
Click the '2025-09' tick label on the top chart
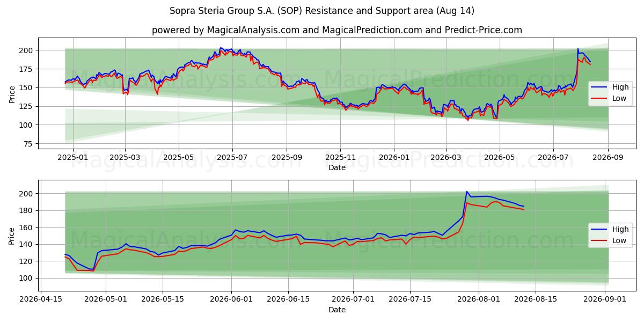(287, 157)
